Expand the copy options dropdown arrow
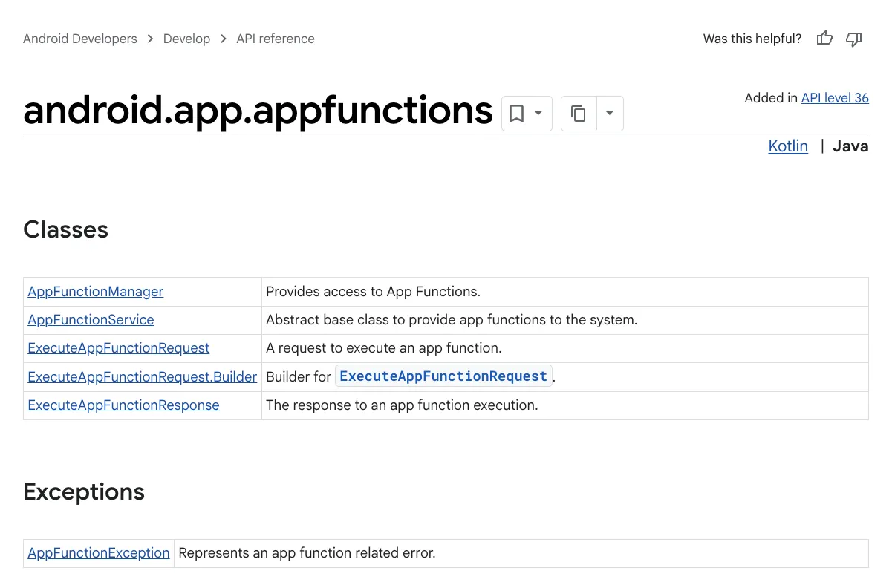This screenshot has height=588, width=892. coord(610,114)
